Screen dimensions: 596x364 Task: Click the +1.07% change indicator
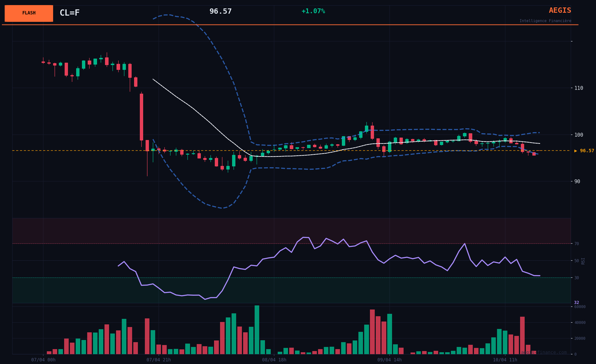click(313, 11)
